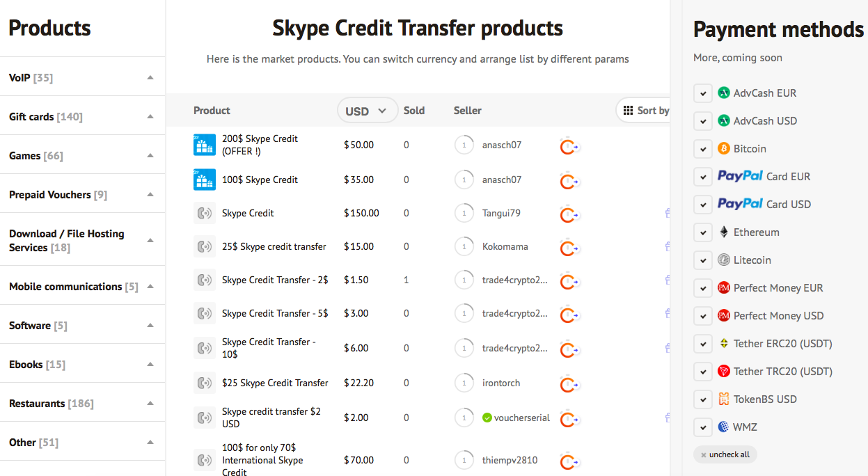Expand the Prepaid Vouchers category arrow

(x=150, y=194)
